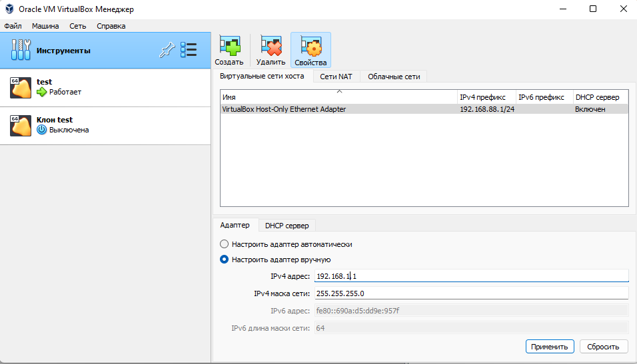
Task: Open the Машина menu
Action: coord(45,26)
